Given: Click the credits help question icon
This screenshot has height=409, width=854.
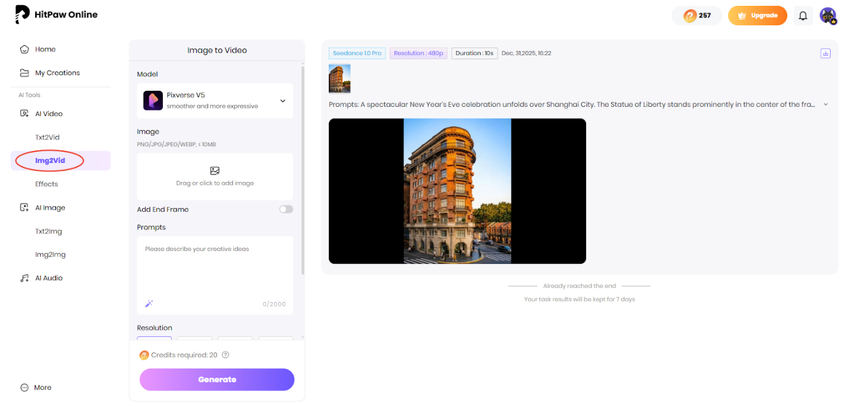Looking at the screenshot, I should 225,355.
